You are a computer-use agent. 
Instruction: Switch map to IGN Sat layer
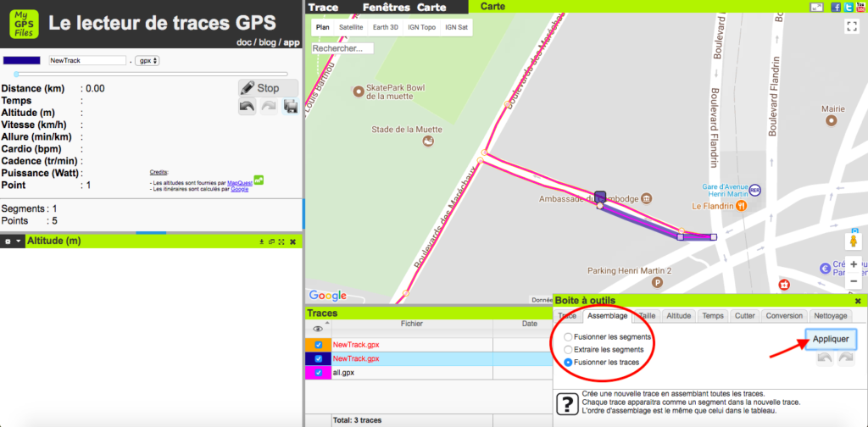(457, 27)
